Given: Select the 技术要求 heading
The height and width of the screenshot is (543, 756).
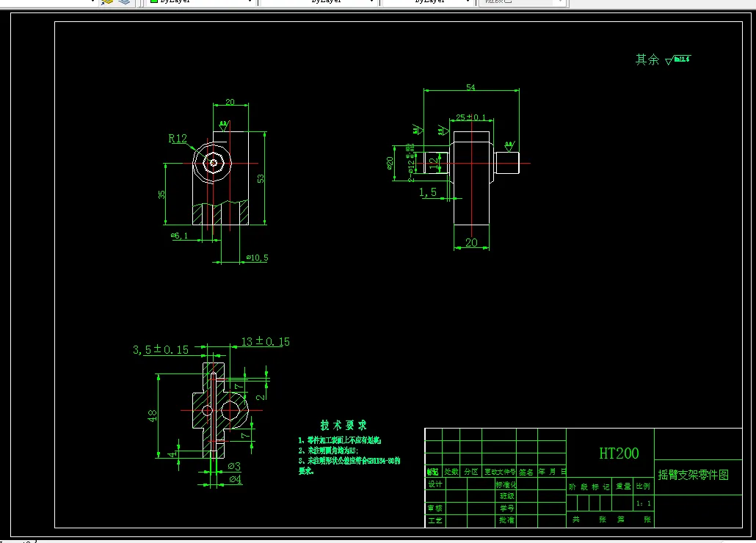Looking at the screenshot, I should click(x=344, y=425).
